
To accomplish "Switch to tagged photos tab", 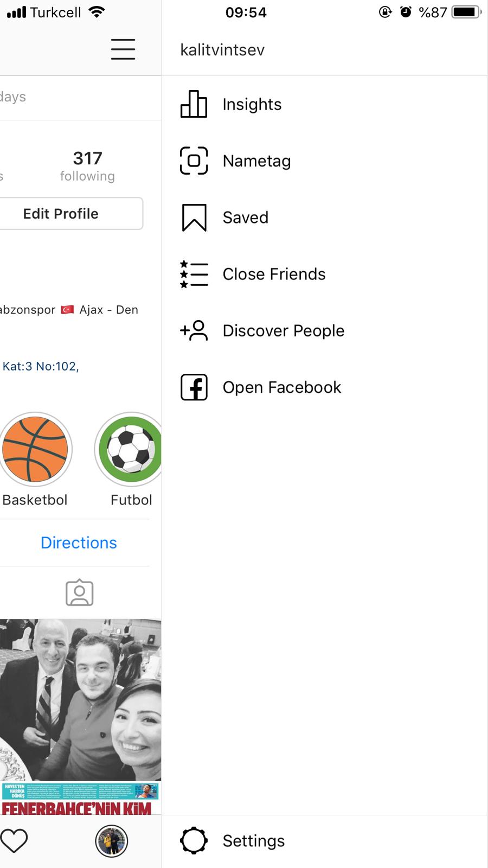I will pos(79,592).
